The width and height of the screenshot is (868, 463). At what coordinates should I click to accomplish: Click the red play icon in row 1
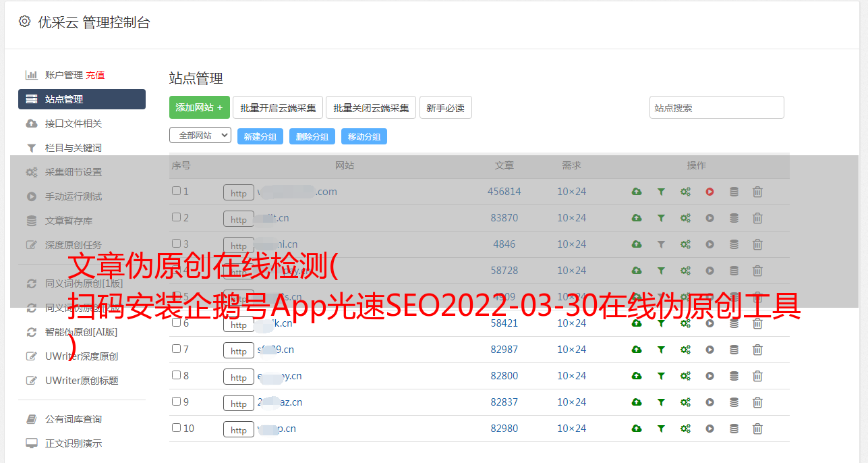coord(710,192)
